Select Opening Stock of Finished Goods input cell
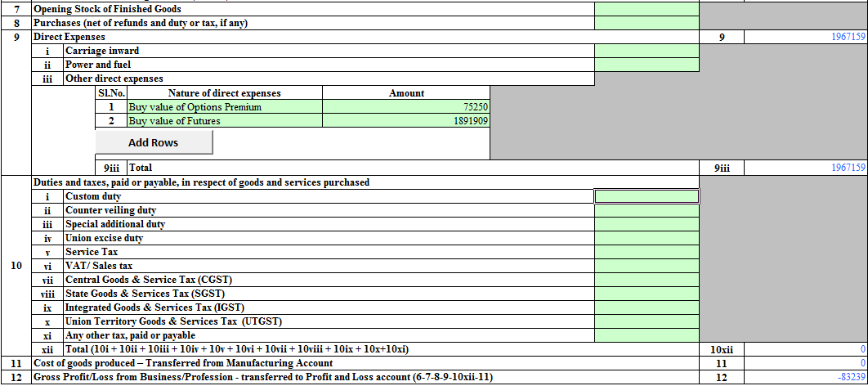 (x=647, y=10)
